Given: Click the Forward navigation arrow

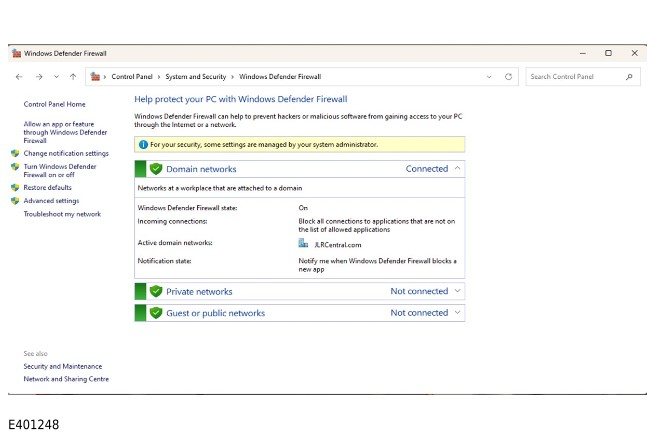Looking at the screenshot, I should (x=38, y=76).
